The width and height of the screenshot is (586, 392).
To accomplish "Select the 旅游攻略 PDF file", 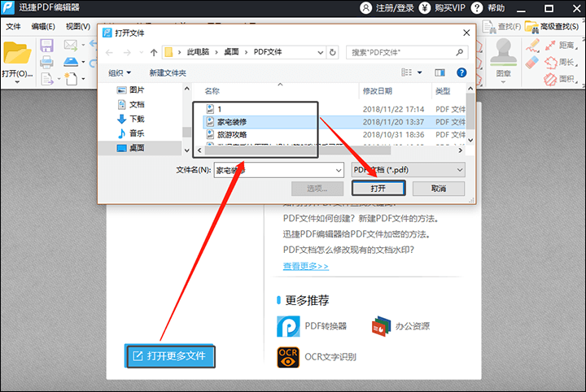I will [232, 135].
